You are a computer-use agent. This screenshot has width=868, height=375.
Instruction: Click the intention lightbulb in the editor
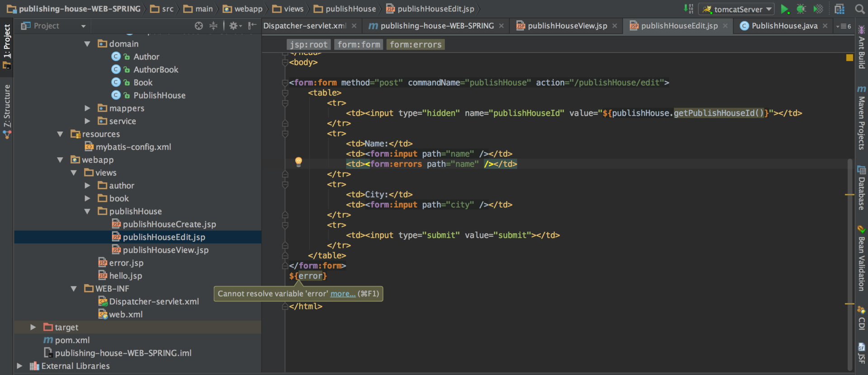(x=298, y=162)
